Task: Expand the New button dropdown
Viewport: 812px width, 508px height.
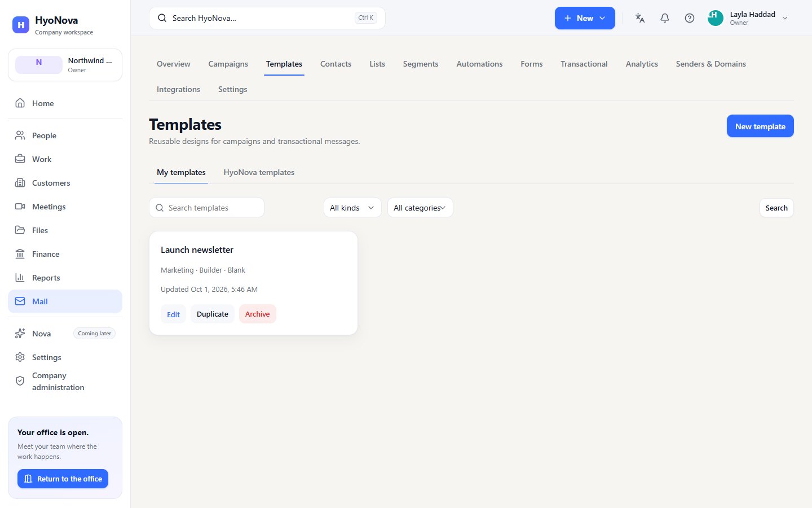Action: [585, 18]
